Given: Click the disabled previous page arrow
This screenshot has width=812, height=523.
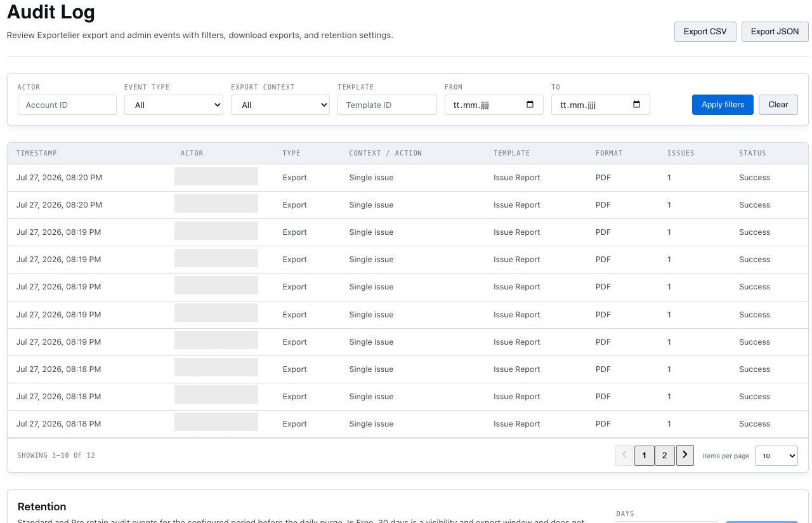Looking at the screenshot, I should 624,455.
